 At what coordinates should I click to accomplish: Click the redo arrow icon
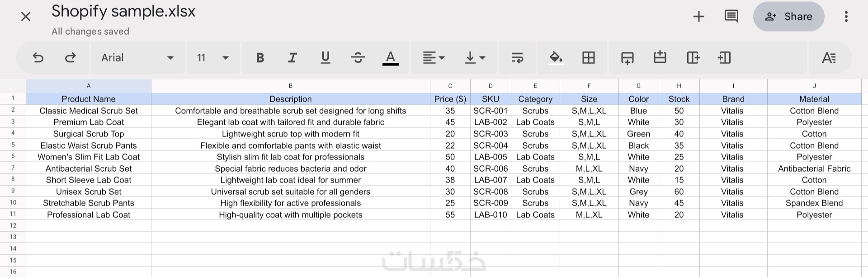point(70,57)
